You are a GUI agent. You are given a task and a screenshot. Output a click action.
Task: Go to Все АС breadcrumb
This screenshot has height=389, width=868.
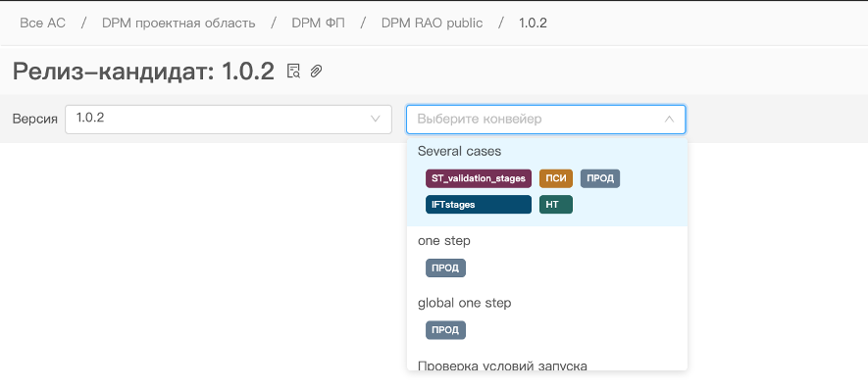coord(42,24)
